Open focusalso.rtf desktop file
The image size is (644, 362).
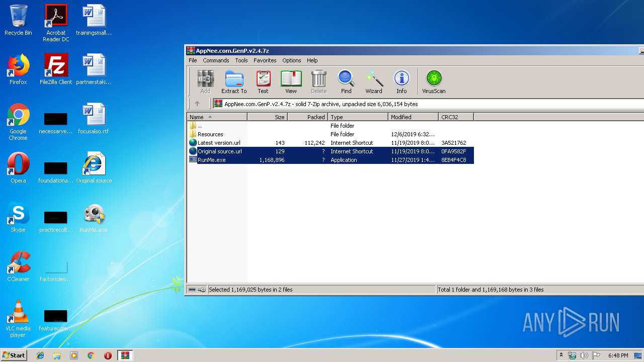tap(94, 119)
